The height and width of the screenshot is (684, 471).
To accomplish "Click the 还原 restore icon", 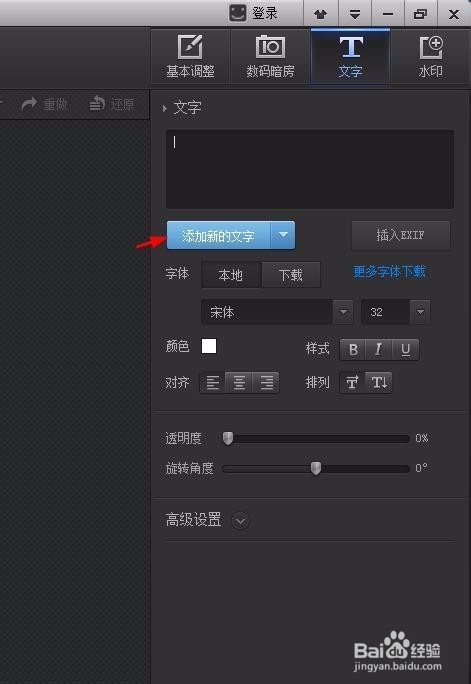I will click(x=97, y=103).
